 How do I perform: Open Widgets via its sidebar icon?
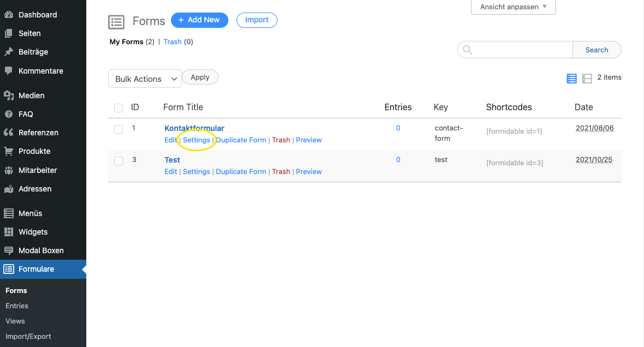[10, 232]
